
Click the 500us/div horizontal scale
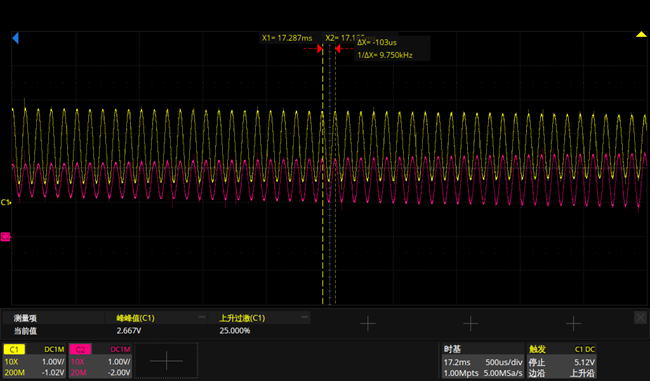pos(504,362)
